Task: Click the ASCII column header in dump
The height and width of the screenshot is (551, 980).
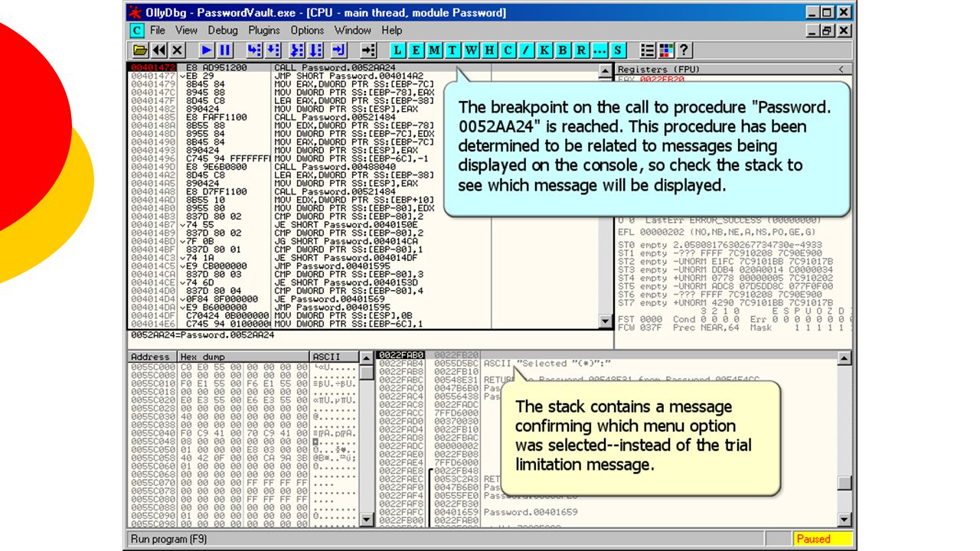Action: [x=334, y=357]
